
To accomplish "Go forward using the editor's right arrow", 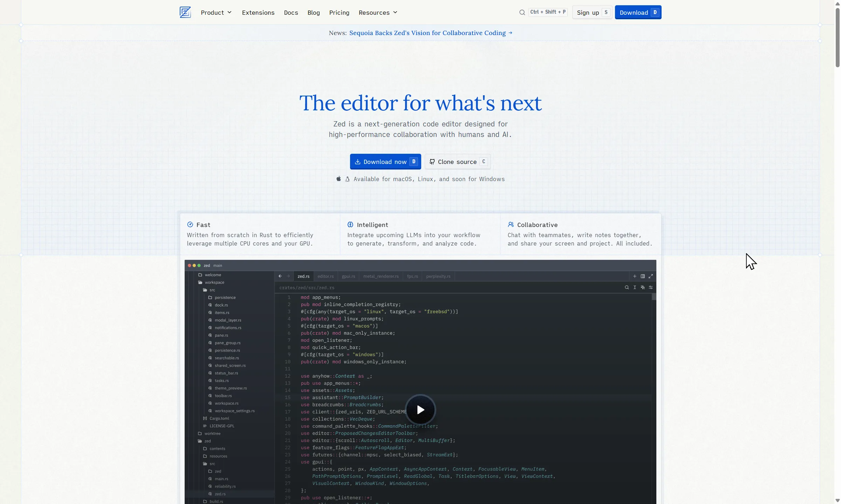I will click(288, 276).
